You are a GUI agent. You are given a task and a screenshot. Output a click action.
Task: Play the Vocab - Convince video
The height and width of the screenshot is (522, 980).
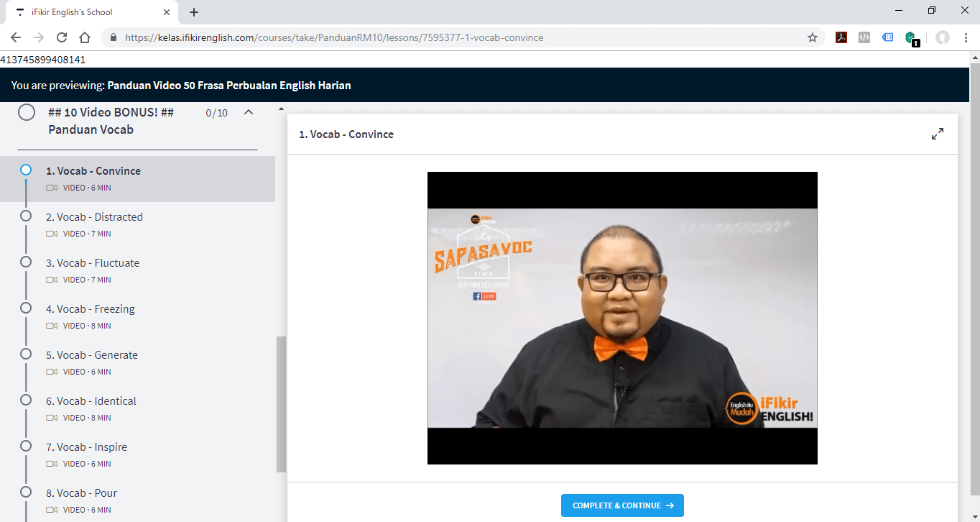(622, 318)
